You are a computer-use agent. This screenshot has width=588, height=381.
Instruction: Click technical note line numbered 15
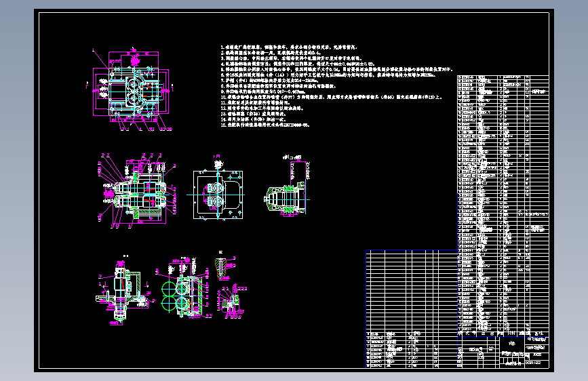264,125
